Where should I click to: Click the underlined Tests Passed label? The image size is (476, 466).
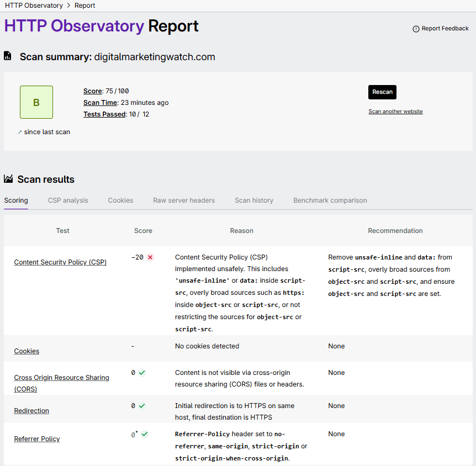104,114
